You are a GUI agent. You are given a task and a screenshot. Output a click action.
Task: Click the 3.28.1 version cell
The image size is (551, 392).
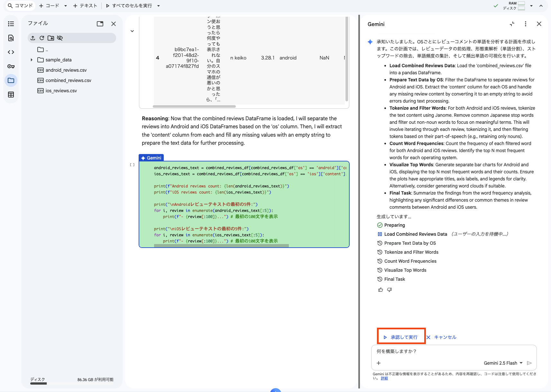click(268, 58)
